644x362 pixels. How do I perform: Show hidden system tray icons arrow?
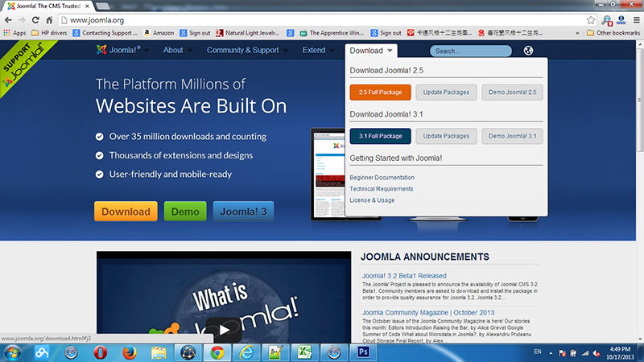(x=551, y=353)
